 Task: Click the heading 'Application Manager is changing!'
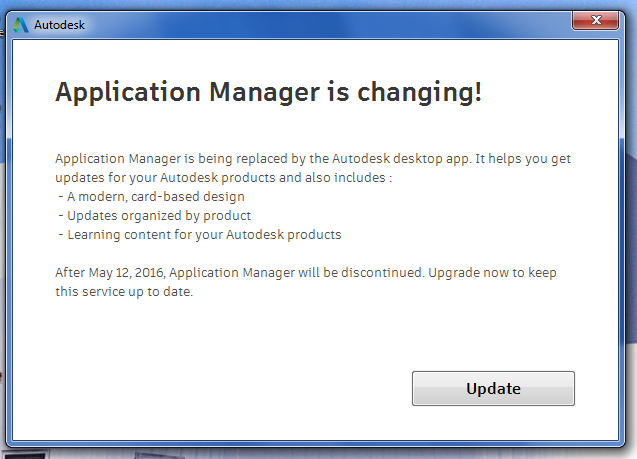point(269,92)
